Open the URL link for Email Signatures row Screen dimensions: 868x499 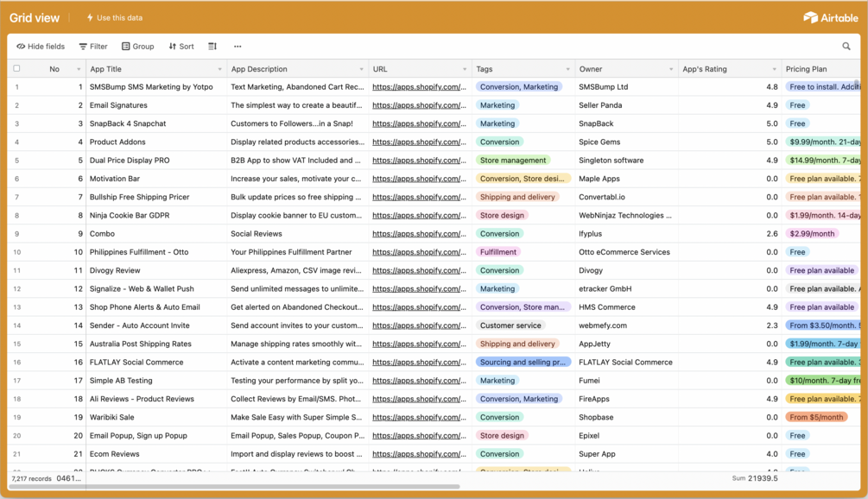(419, 105)
